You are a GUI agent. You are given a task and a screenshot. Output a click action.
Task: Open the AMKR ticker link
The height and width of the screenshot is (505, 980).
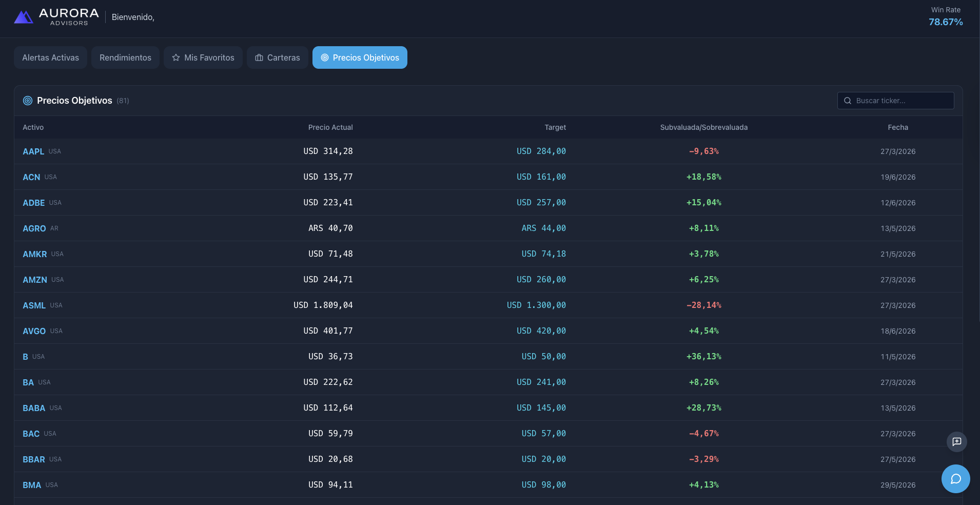pos(35,254)
